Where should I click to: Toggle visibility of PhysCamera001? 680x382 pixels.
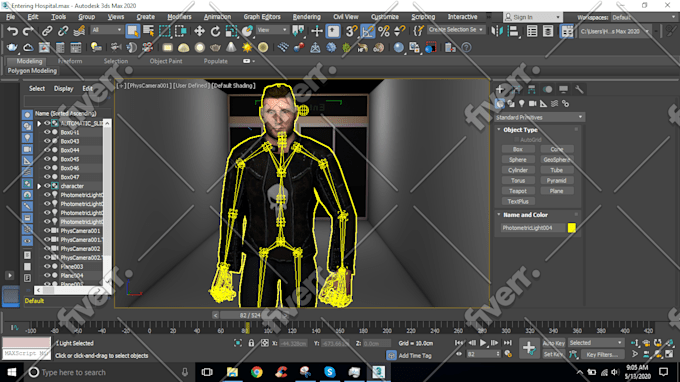(47, 231)
